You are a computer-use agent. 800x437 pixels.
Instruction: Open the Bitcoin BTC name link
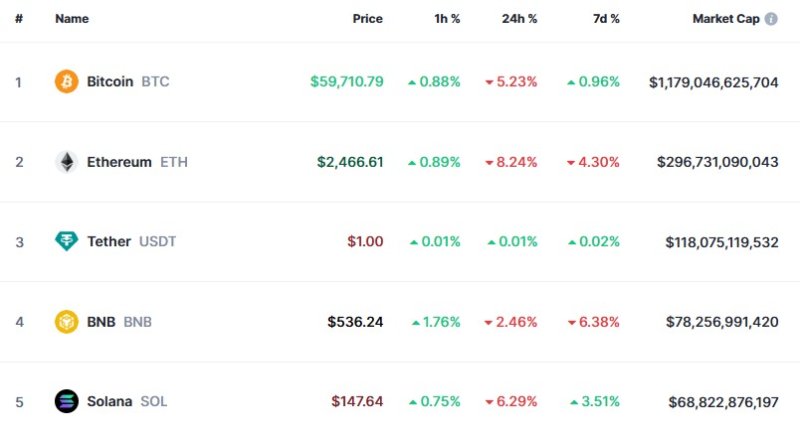tap(127, 81)
